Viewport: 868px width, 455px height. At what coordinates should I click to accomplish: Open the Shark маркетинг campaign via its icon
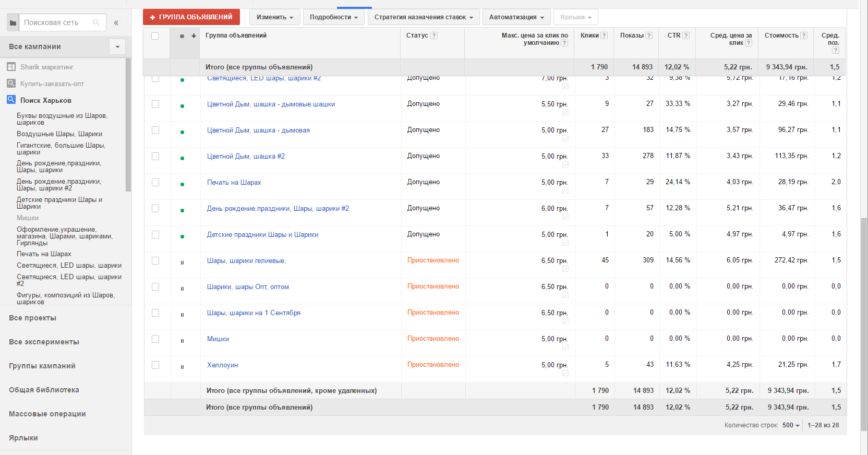(x=11, y=67)
